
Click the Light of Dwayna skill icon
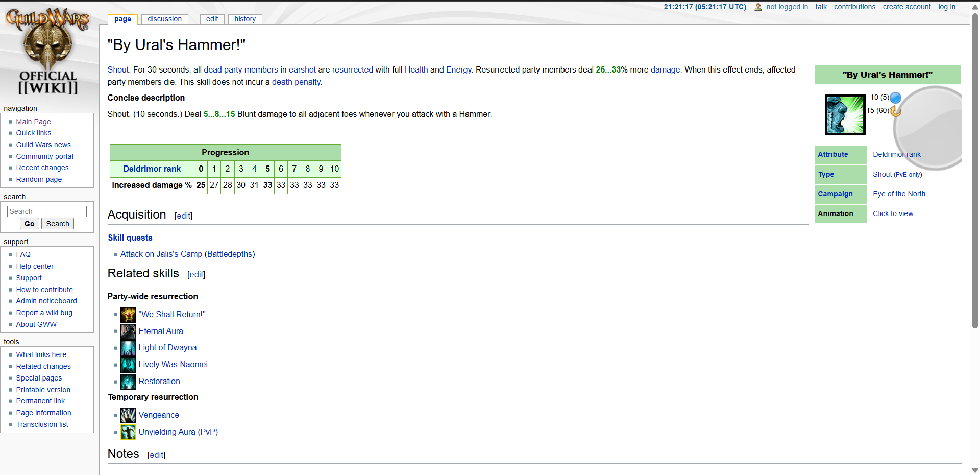(128, 348)
